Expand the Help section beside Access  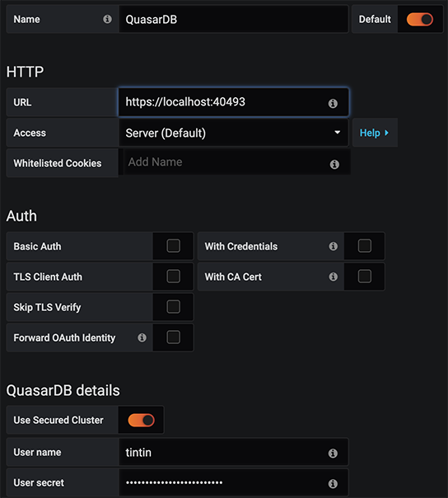pos(375,133)
